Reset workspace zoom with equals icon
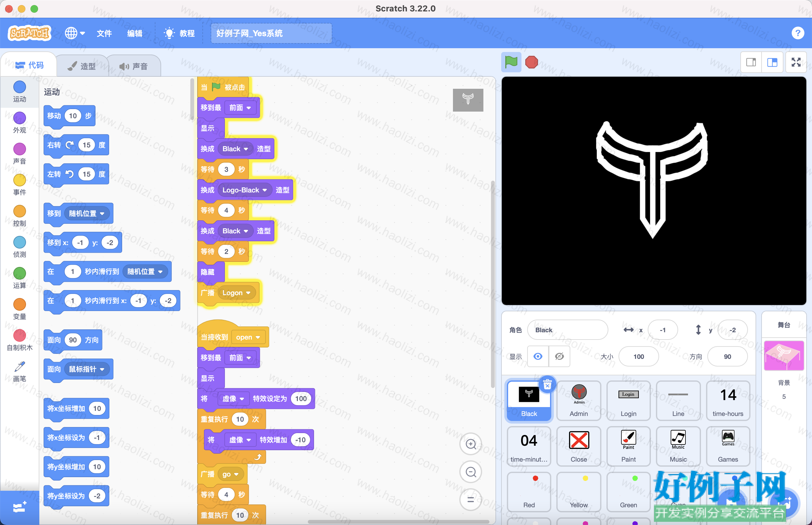The width and height of the screenshot is (812, 525). 471,499
